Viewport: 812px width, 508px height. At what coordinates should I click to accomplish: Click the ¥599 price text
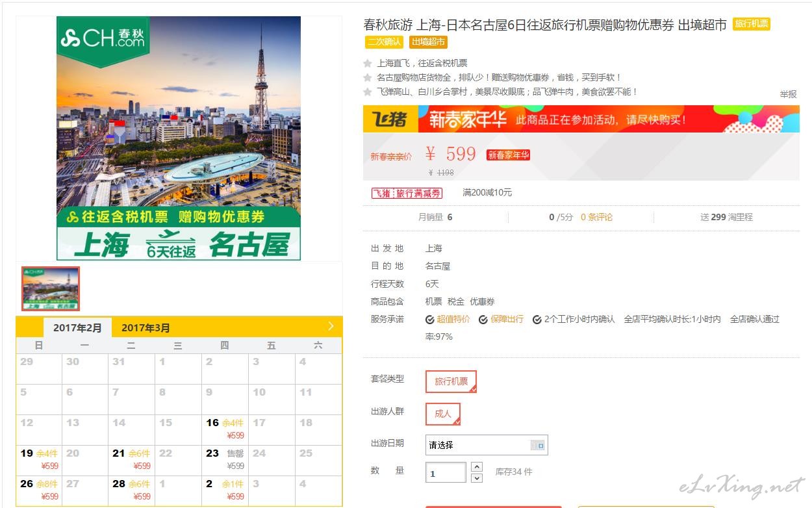(451, 154)
